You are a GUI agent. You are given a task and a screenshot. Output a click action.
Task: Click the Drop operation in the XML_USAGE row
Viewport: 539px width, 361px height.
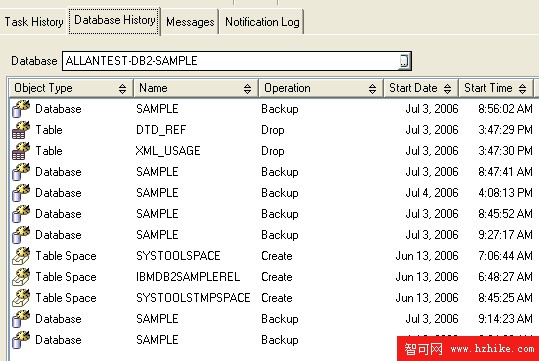(x=273, y=151)
